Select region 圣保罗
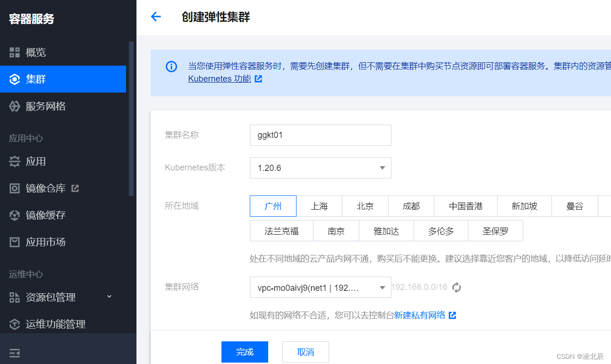611x364 pixels. 495,231
